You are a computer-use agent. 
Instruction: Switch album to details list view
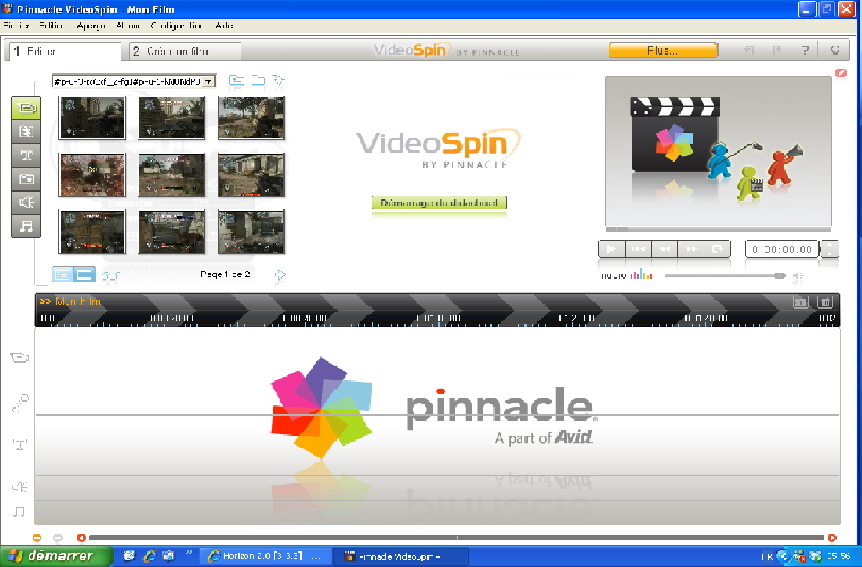click(63, 274)
